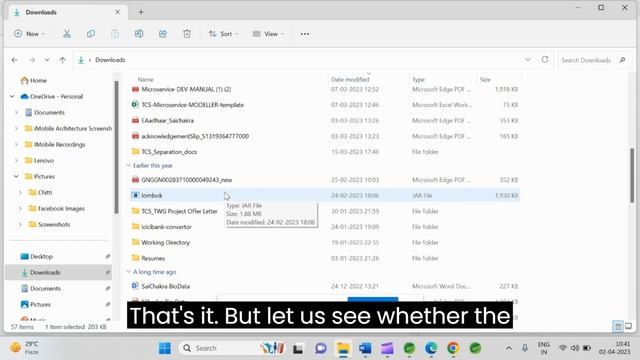Click the navigation pane scrollbar
The image size is (640, 360).
click(x=116, y=147)
